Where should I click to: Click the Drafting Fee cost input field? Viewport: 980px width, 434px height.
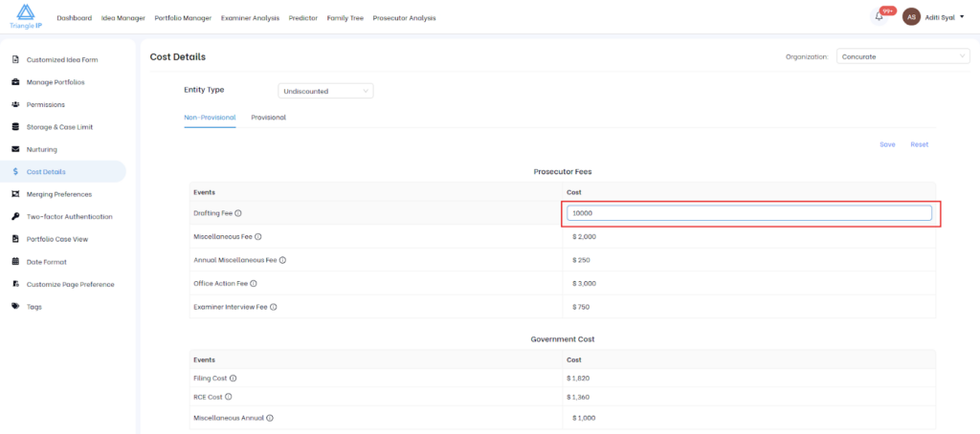(x=748, y=213)
